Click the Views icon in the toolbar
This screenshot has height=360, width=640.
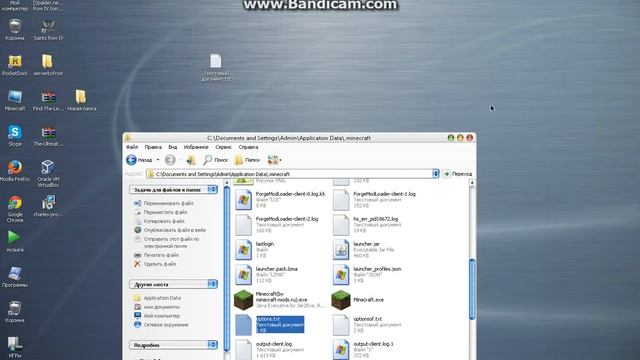tap(272, 160)
